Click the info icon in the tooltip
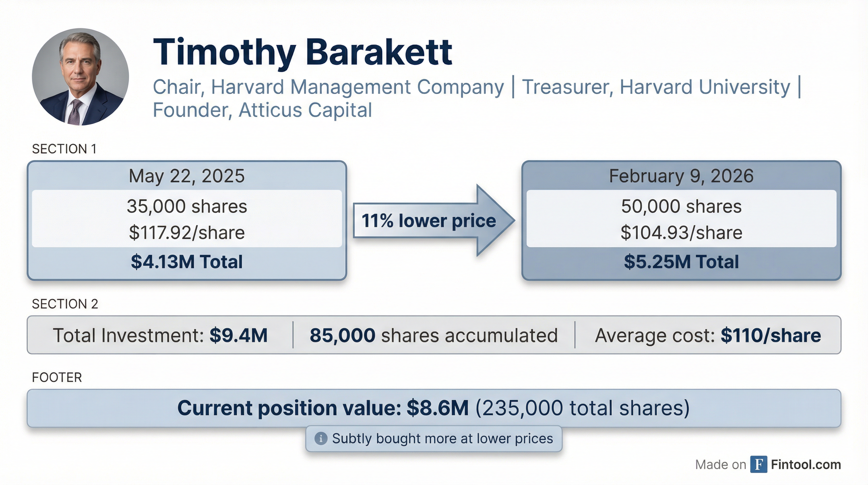868x485 pixels. coord(320,439)
